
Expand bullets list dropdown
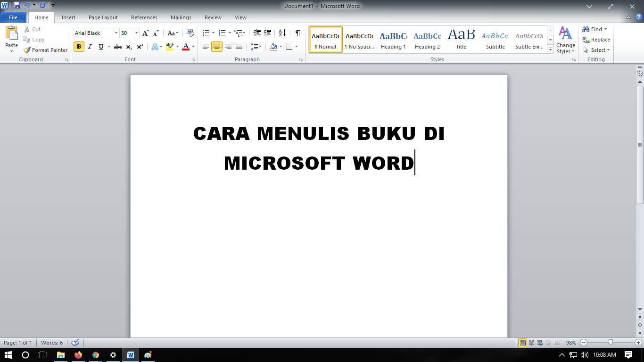point(213,33)
